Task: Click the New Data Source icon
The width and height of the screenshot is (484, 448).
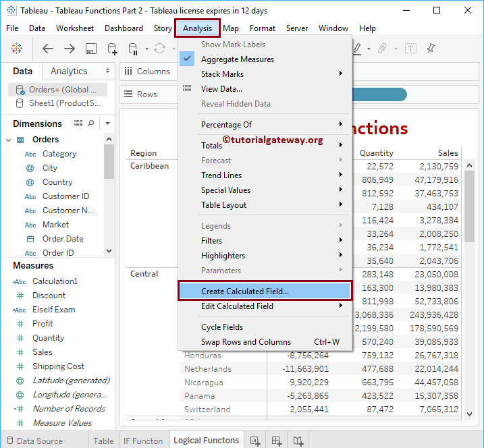Action: (112, 49)
